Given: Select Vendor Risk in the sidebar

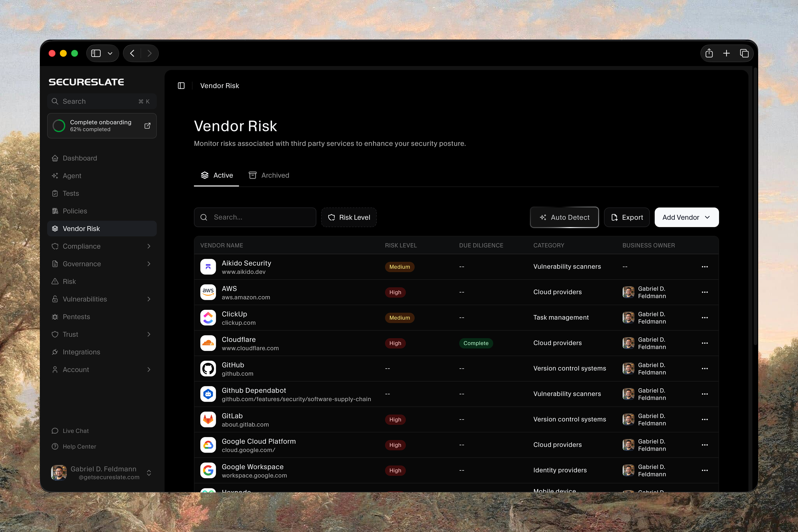Looking at the screenshot, I should (102, 229).
